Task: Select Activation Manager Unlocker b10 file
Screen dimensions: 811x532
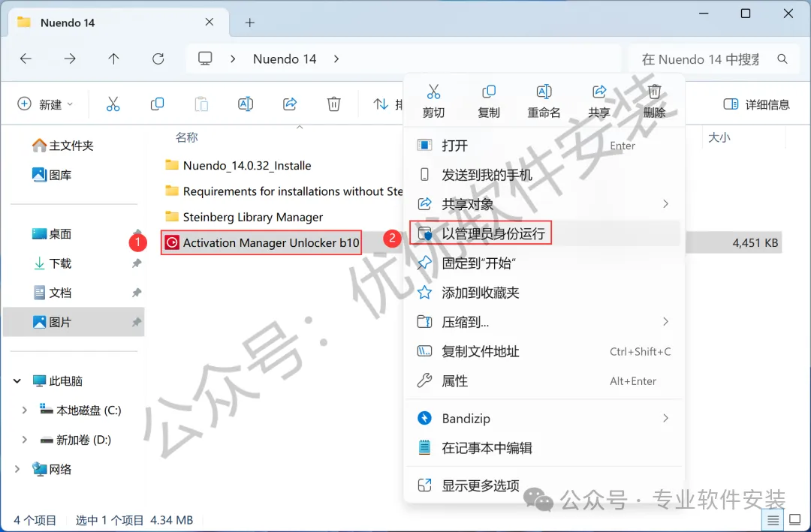Action: [x=262, y=242]
